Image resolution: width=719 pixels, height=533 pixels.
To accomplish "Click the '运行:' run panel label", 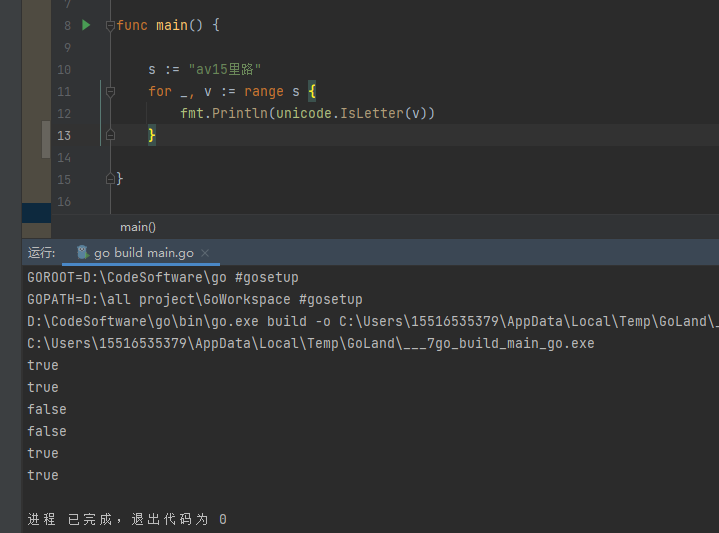I will 41,253.
